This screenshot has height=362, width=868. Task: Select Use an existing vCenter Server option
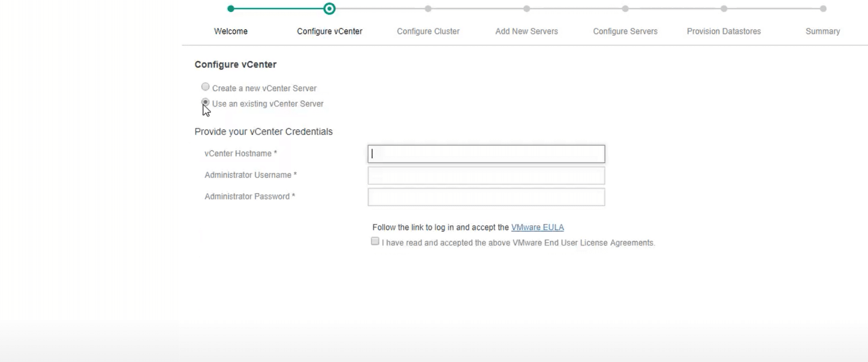pos(205,102)
